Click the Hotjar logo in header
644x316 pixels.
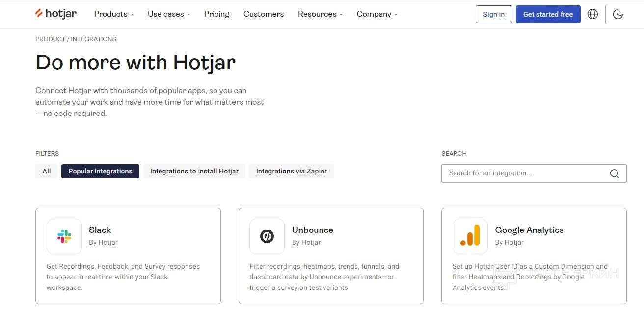coord(56,14)
